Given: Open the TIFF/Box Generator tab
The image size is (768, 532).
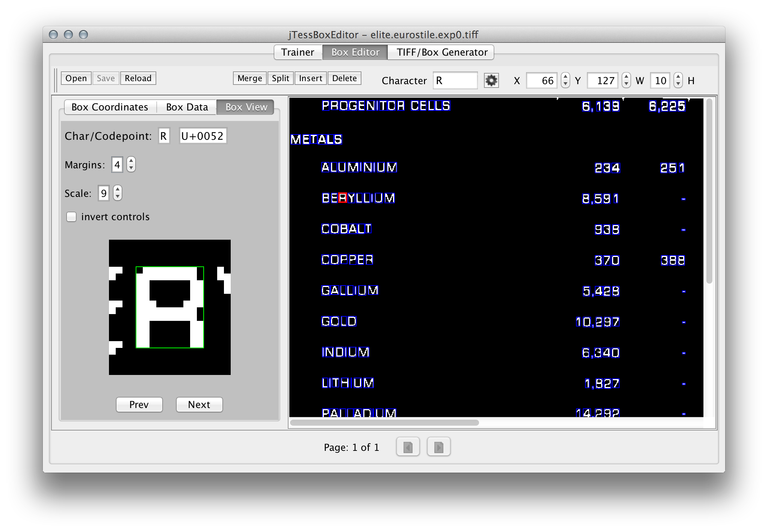Looking at the screenshot, I should (x=442, y=52).
